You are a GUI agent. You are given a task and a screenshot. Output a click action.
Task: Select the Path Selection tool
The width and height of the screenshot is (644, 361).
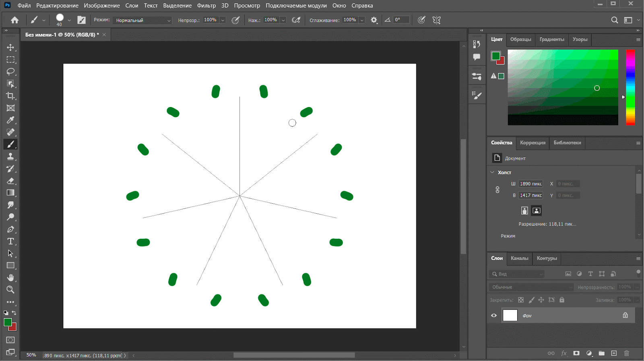click(x=10, y=254)
